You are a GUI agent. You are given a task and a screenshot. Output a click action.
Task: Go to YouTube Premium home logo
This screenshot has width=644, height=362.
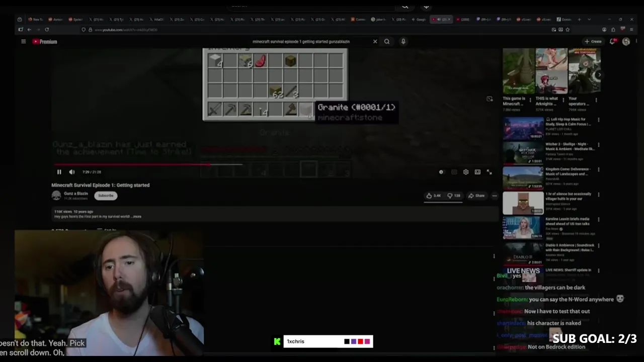click(x=45, y=42)
